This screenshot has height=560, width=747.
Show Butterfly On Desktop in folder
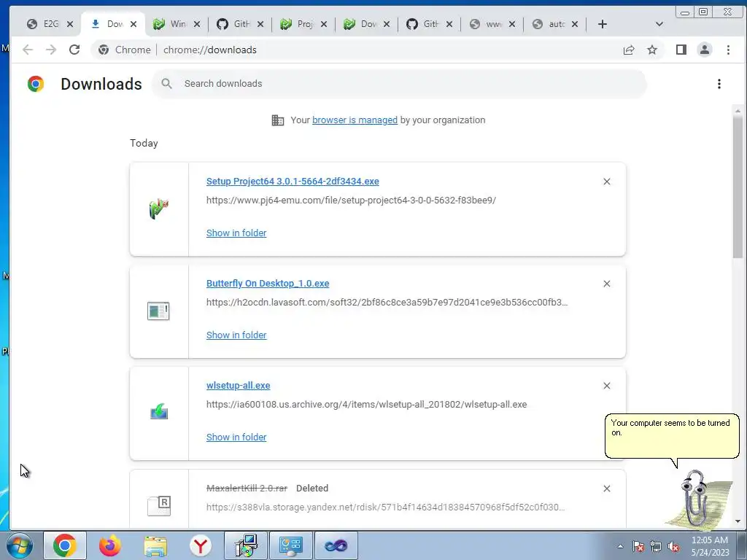click(x=236, y=335)
